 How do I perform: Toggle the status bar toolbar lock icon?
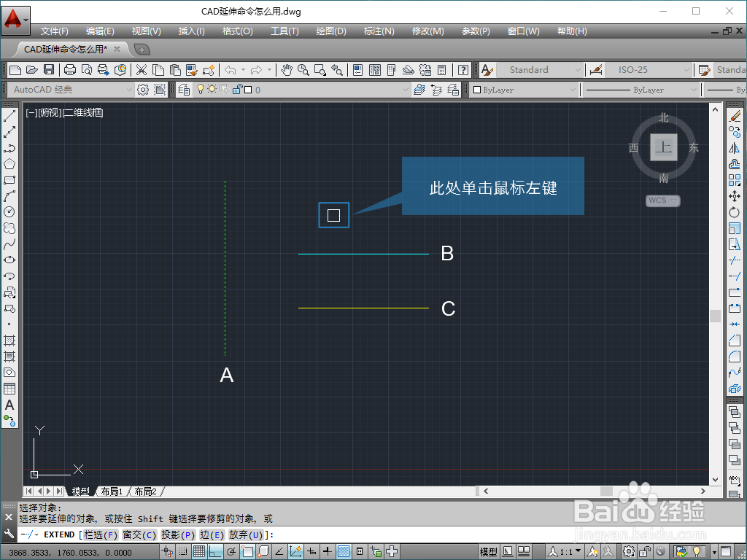[645, 551]
